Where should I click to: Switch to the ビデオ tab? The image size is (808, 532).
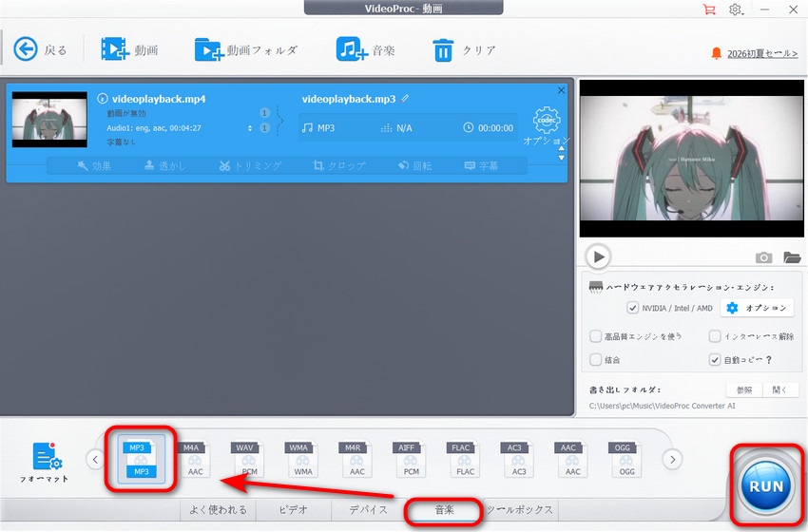point(293,510)
